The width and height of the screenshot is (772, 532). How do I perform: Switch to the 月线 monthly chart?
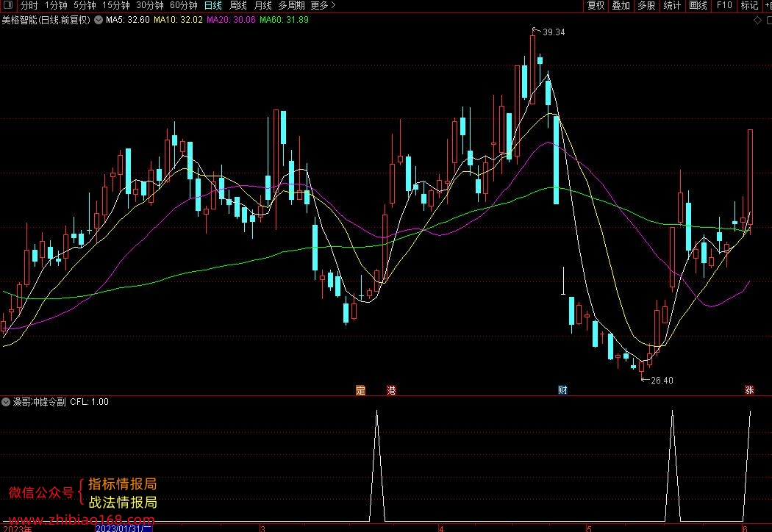coord(263,5)
